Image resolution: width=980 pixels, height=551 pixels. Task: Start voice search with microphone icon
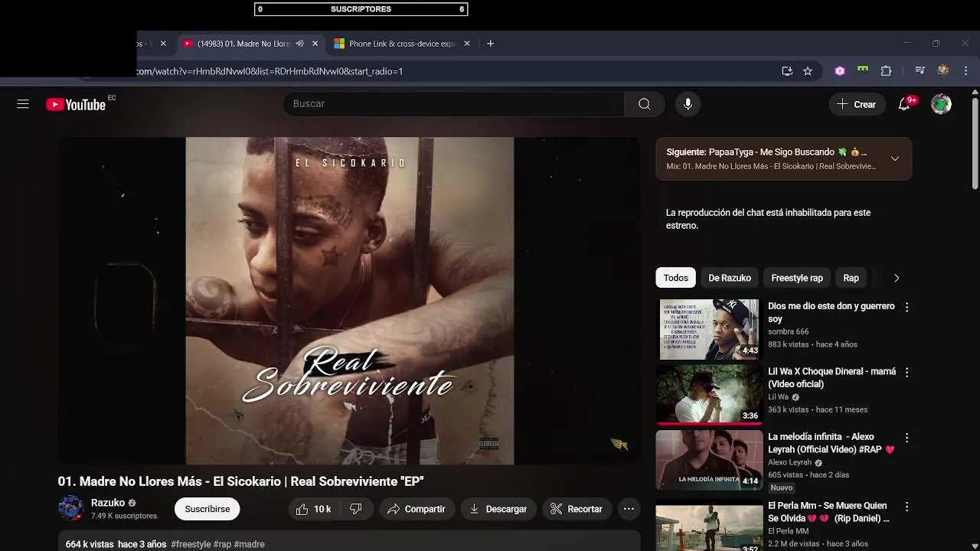[x=688, y=104]
